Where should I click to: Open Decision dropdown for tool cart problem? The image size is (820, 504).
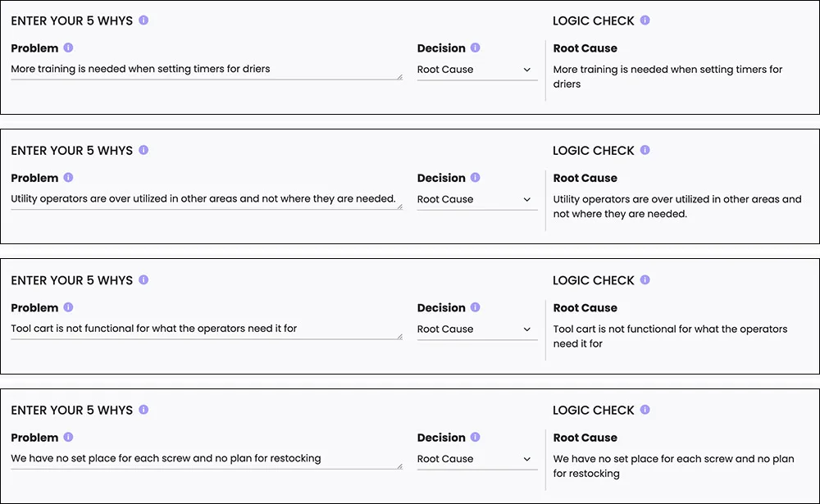[477, 329]
